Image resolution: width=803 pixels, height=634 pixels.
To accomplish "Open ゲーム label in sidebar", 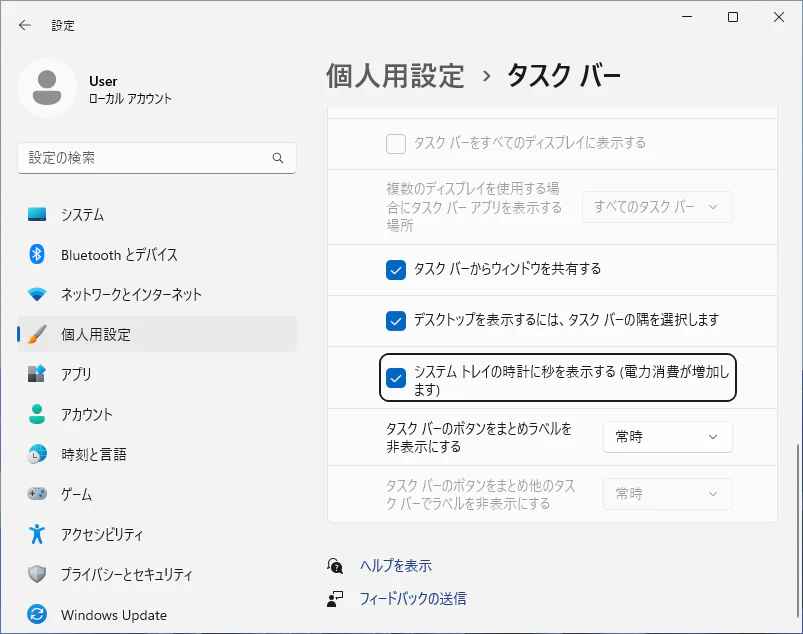I will (x=76, y=494).
